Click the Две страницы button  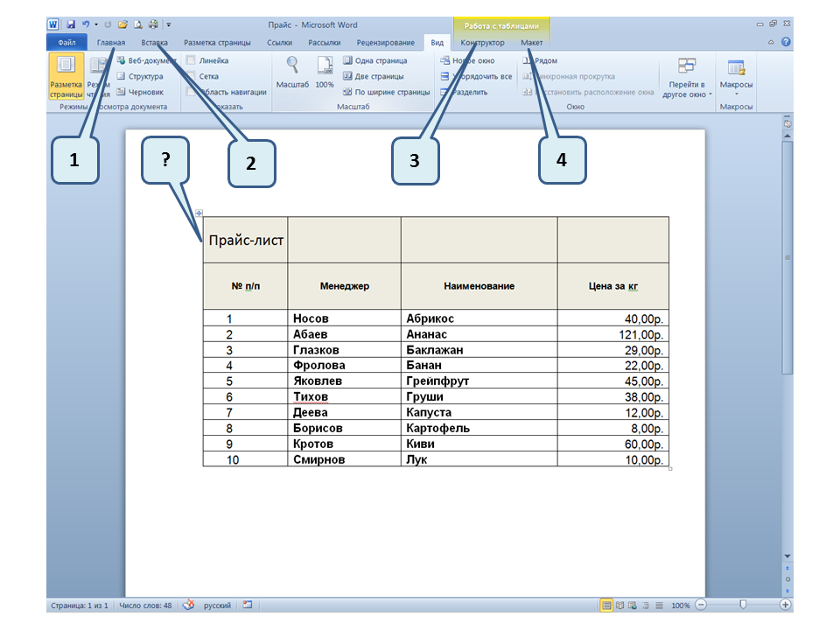[x=374, y=76]
